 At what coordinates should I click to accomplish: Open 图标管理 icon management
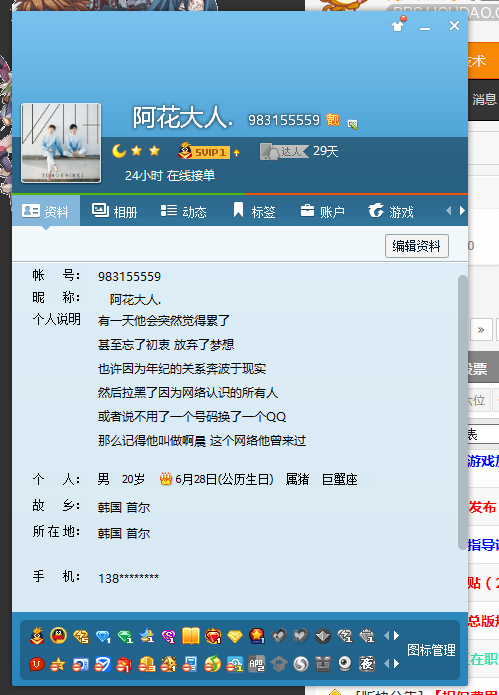(431, 650)
